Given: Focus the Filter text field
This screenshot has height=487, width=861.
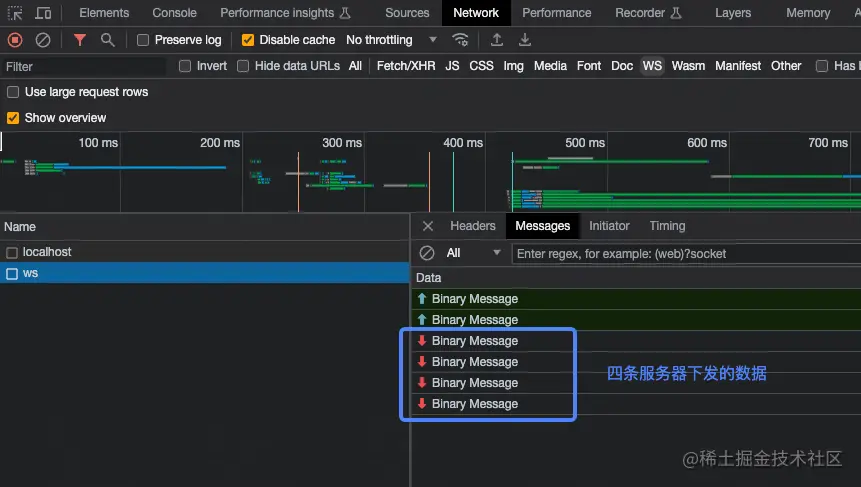Looking at the screenshot, I should (x=83, y=66).
